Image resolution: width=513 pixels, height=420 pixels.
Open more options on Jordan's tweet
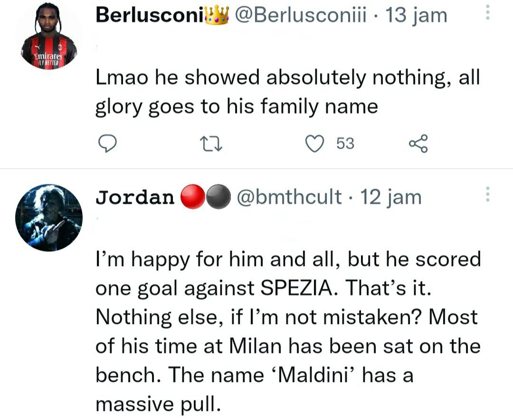(x=486, y=195)
